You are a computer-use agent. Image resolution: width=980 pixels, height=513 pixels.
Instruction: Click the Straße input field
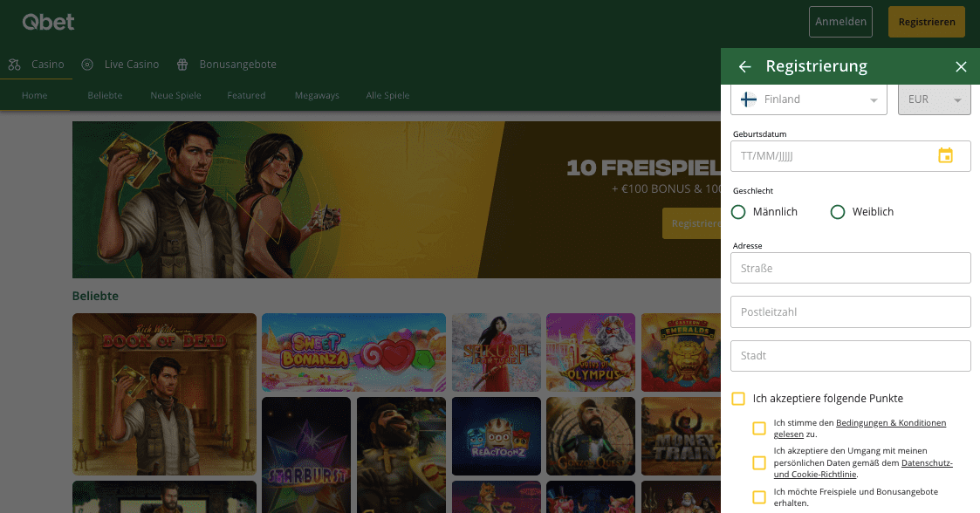[851, 268]
